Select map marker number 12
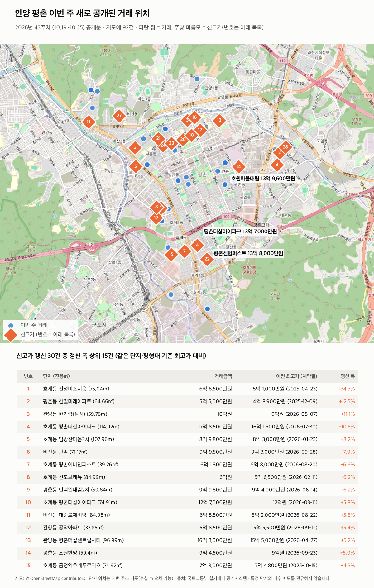374x588 pixels. coord(200,130)
